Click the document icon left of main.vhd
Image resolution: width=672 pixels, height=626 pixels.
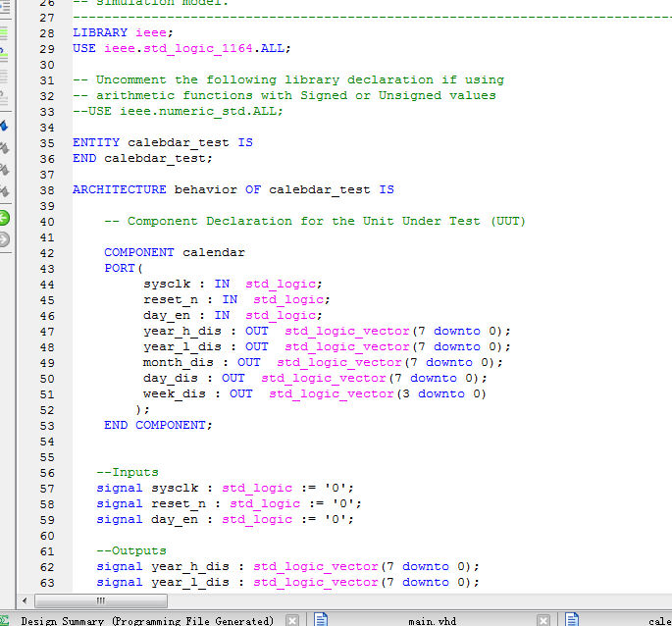point(321,620)
